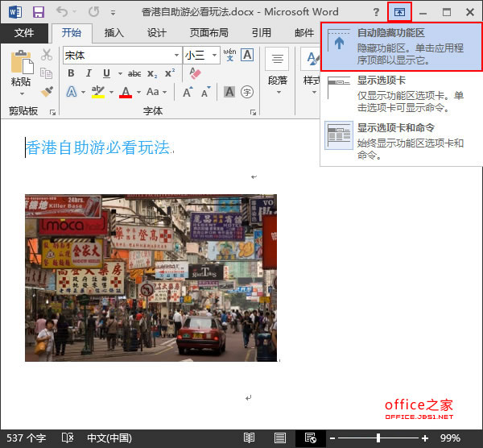483x448 pixels.
Task: Click the red font color swatch
Action: point(126,92)
